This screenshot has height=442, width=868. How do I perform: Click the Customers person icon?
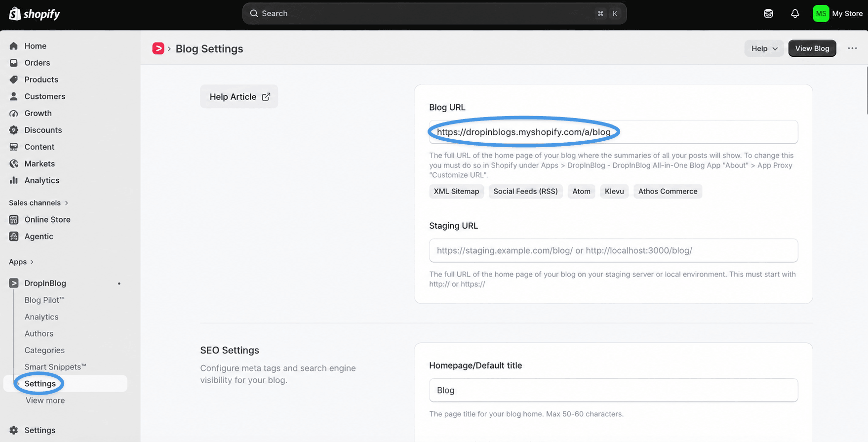(x=14, y=96)
